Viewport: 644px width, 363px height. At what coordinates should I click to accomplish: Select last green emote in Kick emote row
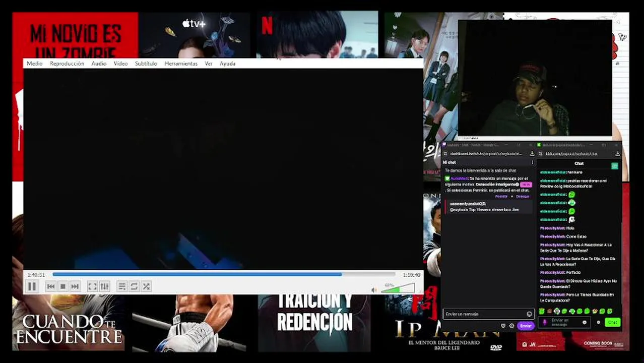(610, 311)
